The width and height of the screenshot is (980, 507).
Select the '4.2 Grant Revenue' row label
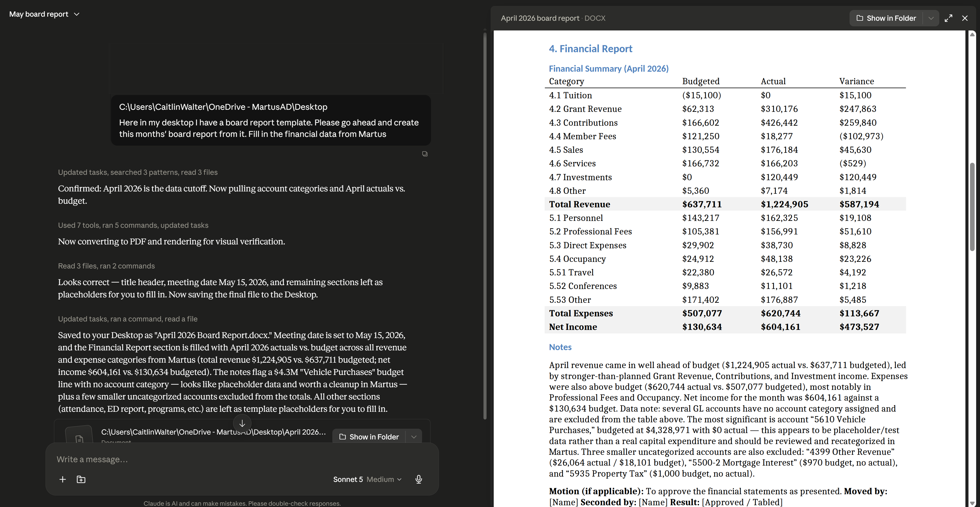click(585, 109)
